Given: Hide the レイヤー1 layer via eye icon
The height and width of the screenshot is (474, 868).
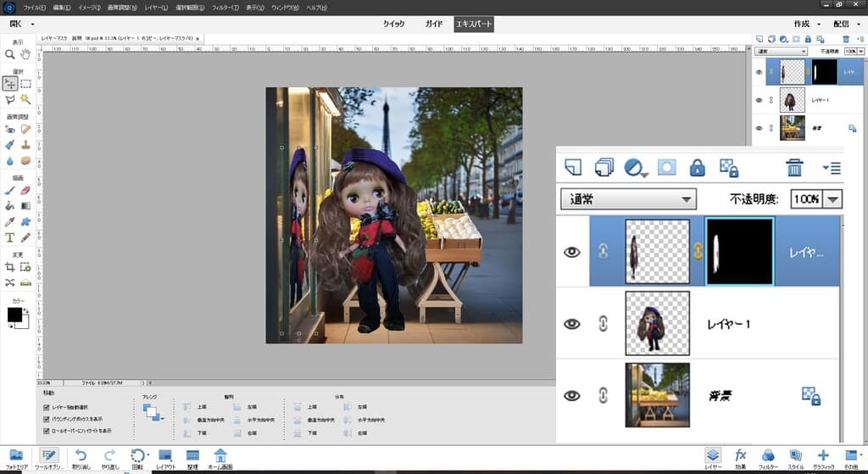Looking at the screenshot, I should 572,323.
